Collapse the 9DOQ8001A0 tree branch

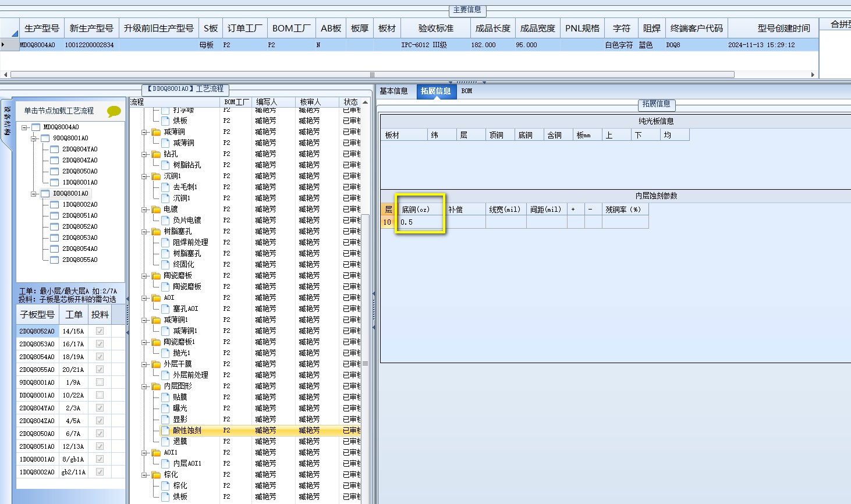click(x=34, y=139)
